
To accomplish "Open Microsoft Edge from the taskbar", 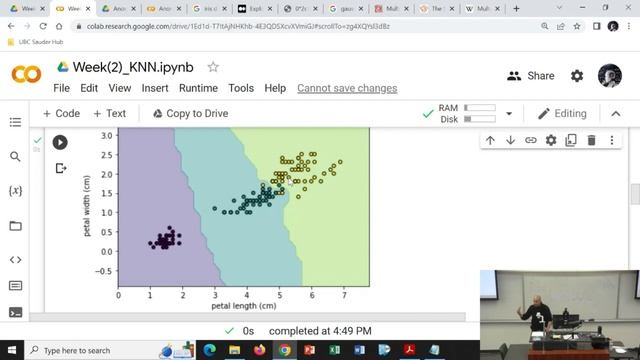I will pyautogui.click(x=209, y=350).
